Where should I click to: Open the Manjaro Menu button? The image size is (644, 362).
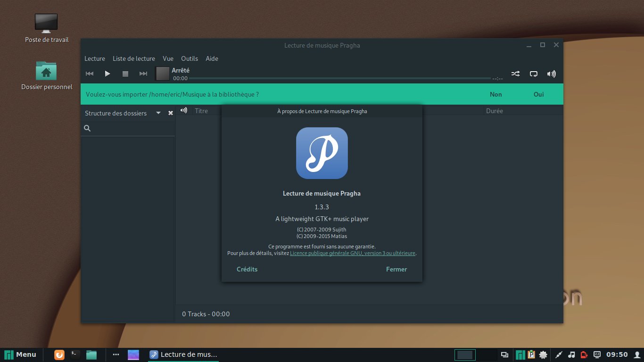coord(20,354)
